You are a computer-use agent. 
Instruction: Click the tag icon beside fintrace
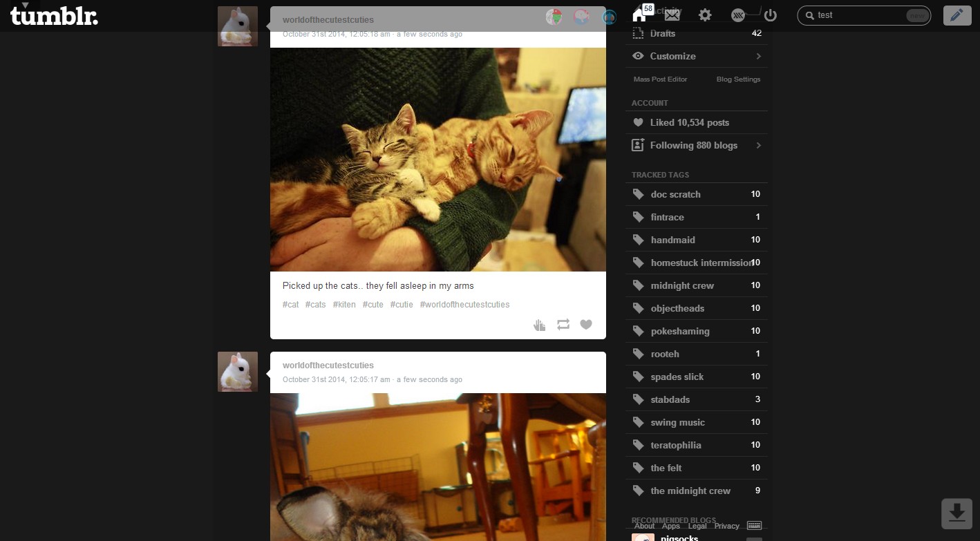(639, 217)
